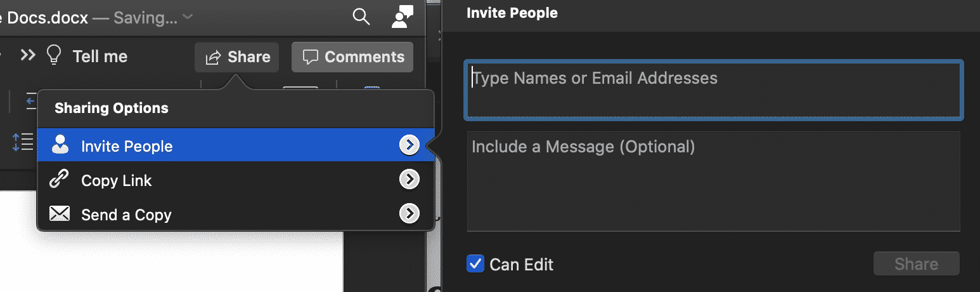Click the Tell me lightbulb icon
Viewport: 980px width, 292px height.
coord(55,56)
